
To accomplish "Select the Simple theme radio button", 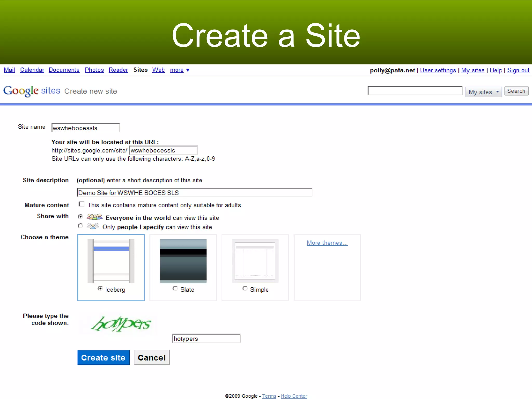I will tap(245, 288).
